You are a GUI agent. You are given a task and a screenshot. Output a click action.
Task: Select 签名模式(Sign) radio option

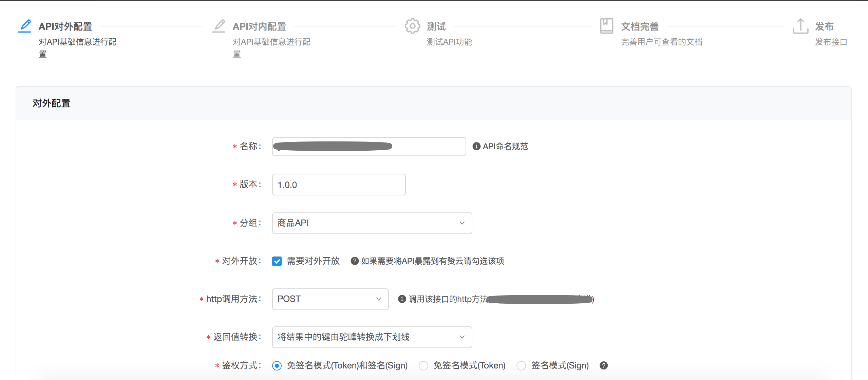pyautogui.click(x=521, y=366)
